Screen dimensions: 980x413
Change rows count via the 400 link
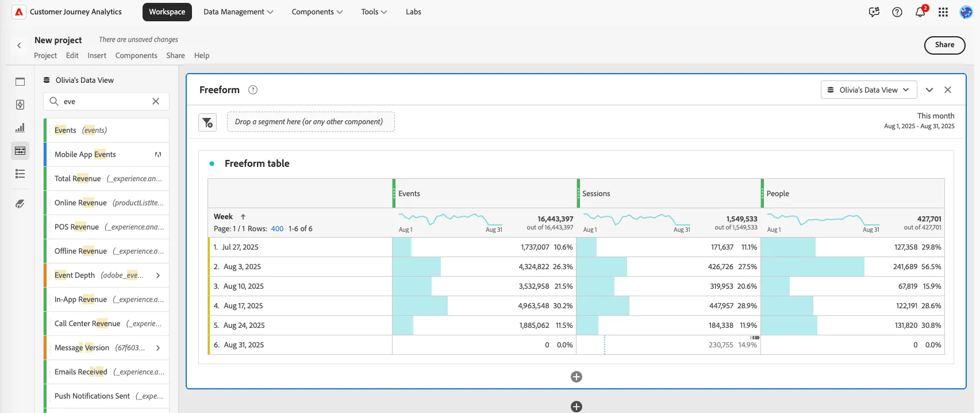[x=277, y=229]
